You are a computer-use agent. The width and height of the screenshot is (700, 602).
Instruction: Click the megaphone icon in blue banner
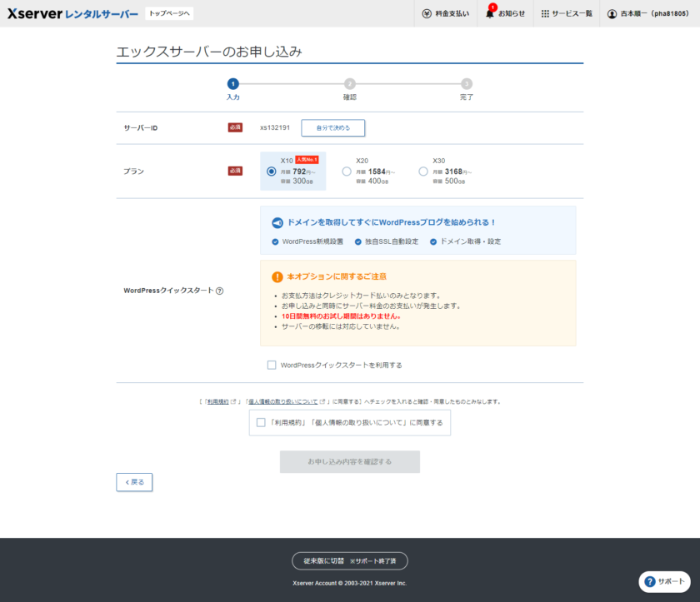point(277,222)
